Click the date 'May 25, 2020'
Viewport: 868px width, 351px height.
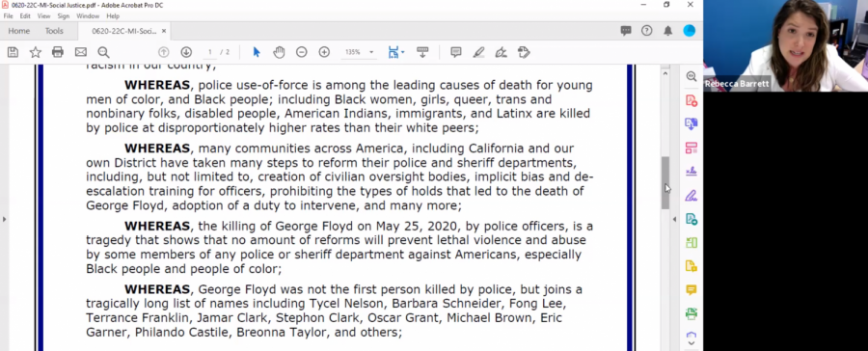pos(418,227)
